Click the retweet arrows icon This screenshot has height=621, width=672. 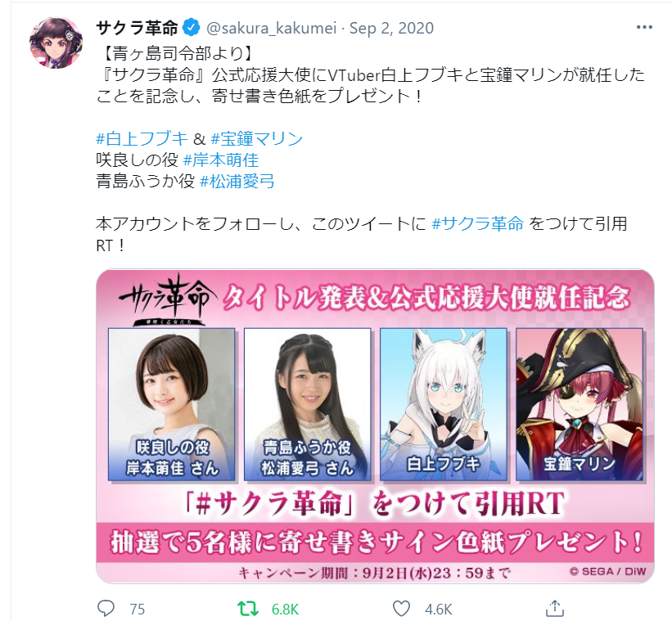[x=248, y=608]
